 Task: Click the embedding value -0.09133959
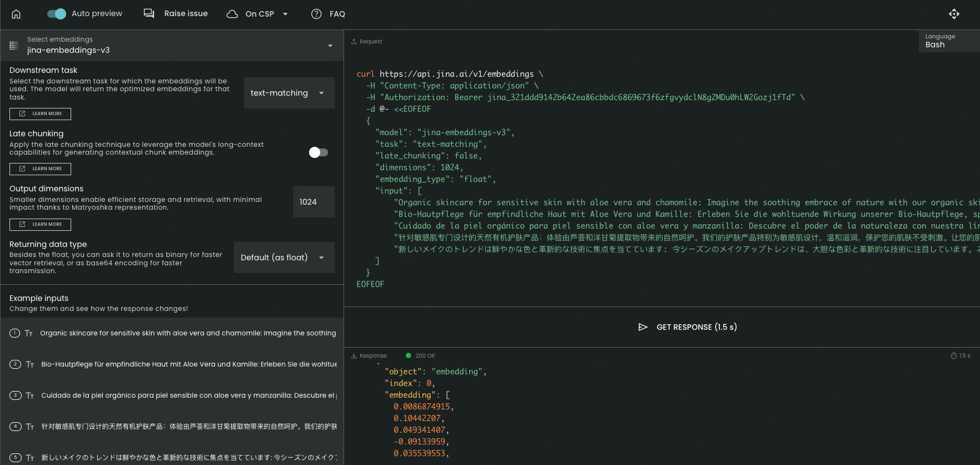click(419, 442)
